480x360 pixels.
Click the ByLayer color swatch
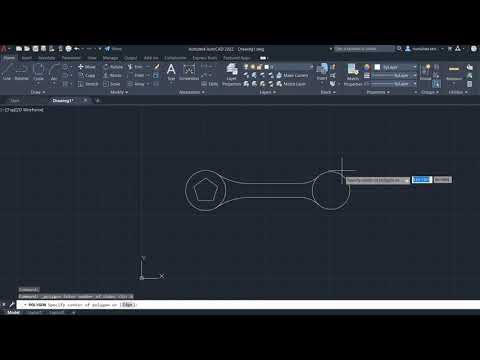point(377,67)
